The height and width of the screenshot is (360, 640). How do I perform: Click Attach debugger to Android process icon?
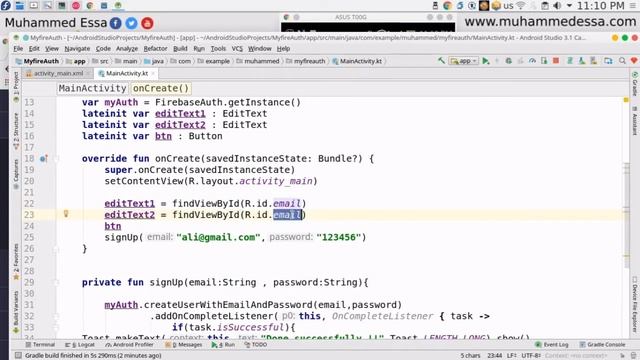pos(544,61)
